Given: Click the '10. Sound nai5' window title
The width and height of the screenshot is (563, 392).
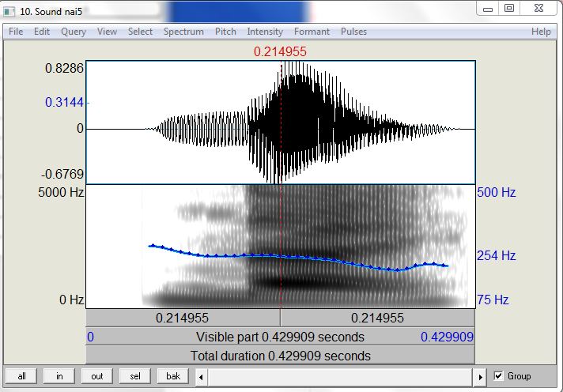Looking at the screenshot, I should pyautogui.click(x=51, y=12).
